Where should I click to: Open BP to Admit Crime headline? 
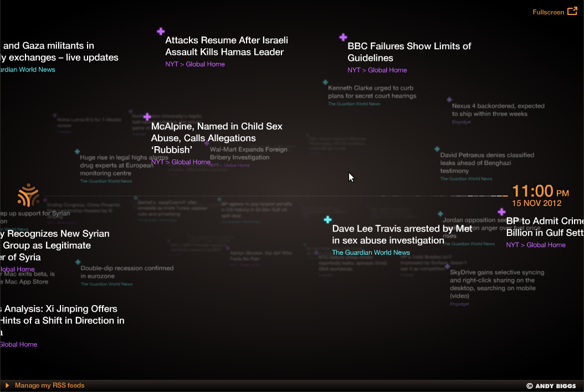545,226
